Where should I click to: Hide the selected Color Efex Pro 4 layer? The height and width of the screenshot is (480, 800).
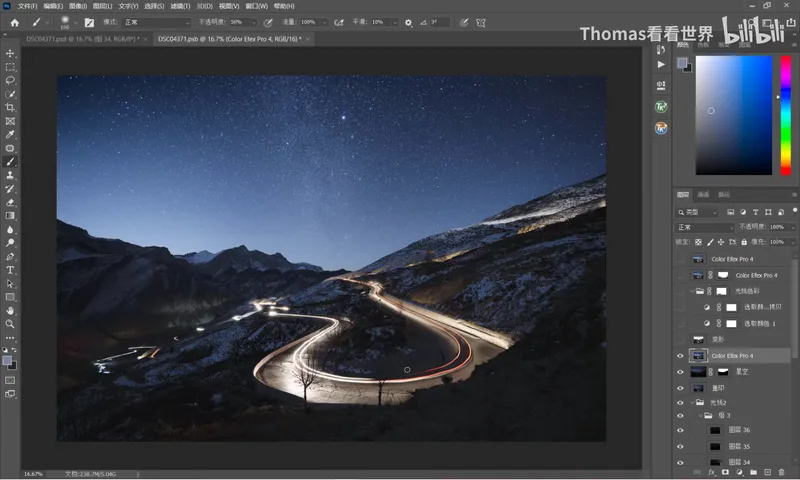pos(680,356)
